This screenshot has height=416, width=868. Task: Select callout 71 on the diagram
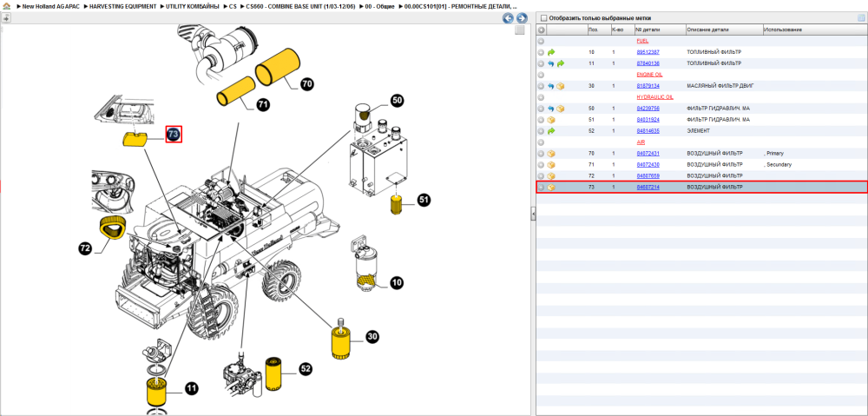click(262, 104)
